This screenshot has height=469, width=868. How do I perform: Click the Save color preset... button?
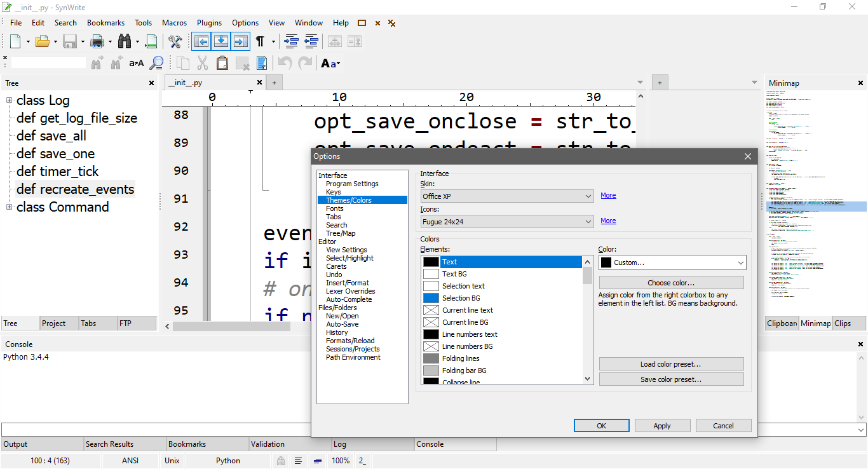[x=671, y=379]
